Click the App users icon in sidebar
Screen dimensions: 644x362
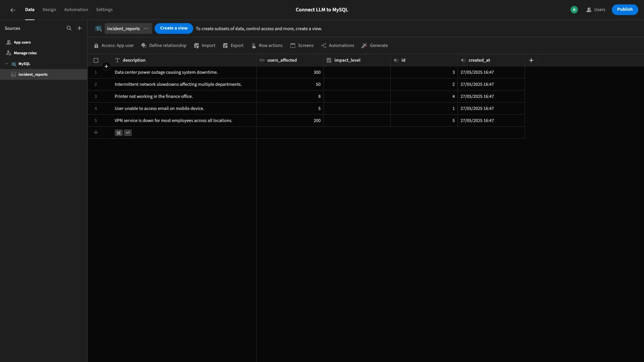[9, 43]
